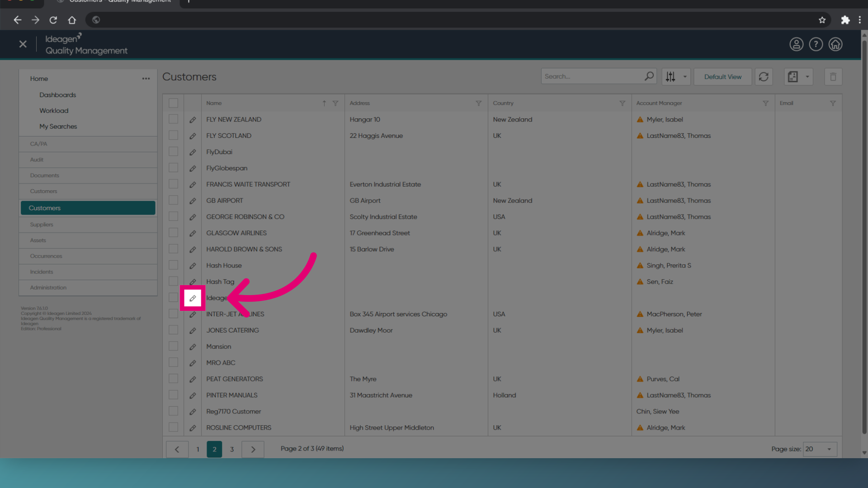This screenshot has height=488, width=868.
Task: Go to the previous results page
Action: [177, 450]
